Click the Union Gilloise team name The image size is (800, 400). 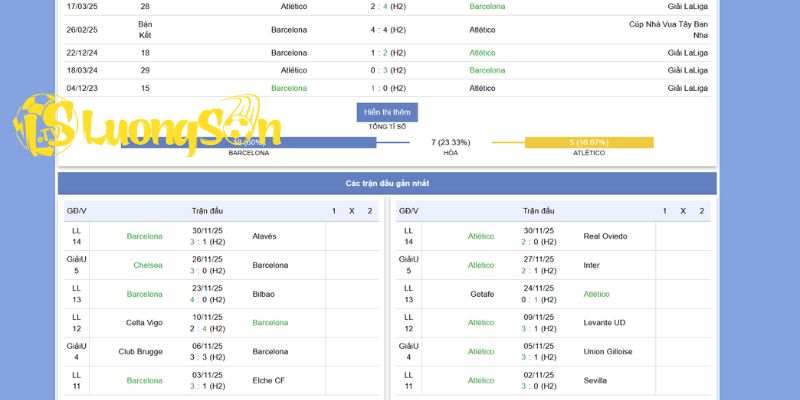pyautogui.click(x=608, y=352)
